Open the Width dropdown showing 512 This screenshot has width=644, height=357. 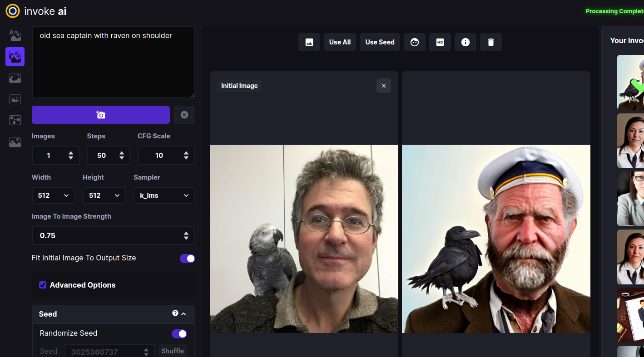(x=53, y=196)
